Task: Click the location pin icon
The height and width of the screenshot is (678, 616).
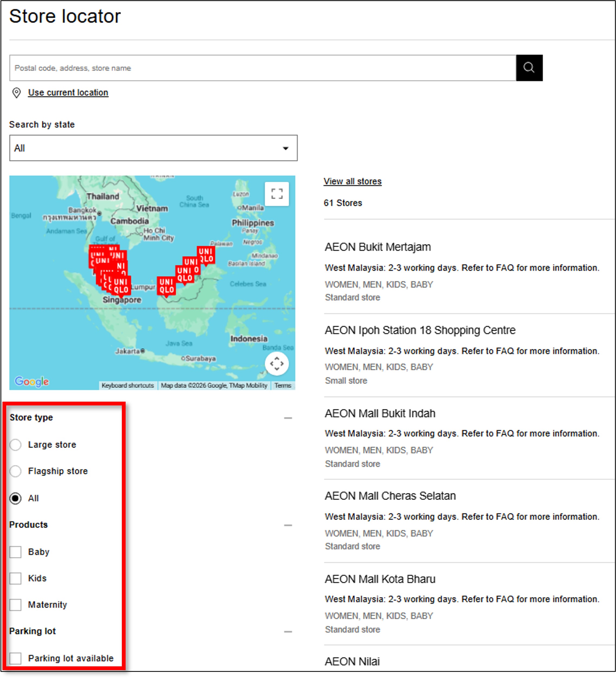Action: click(x=16, y=93)
